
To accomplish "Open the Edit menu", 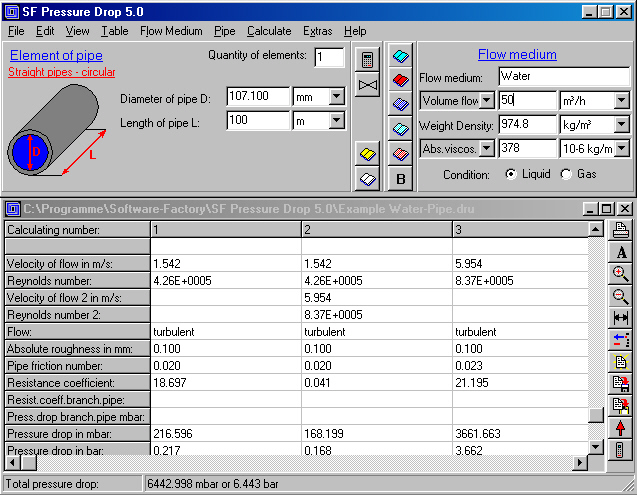I will [45, 31].
